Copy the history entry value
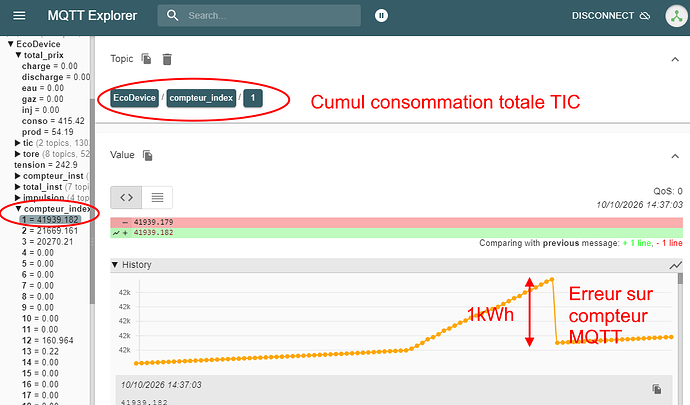690x405 pixels. pyautogui.click(x=657, y=389)
